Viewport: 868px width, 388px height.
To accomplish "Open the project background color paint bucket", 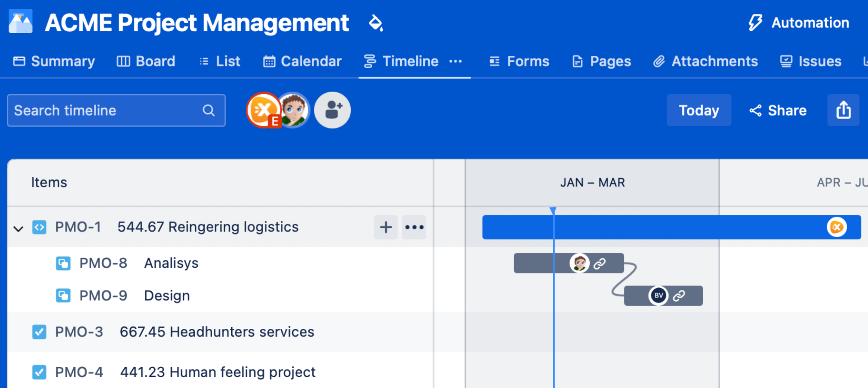I will click(375, 23).
